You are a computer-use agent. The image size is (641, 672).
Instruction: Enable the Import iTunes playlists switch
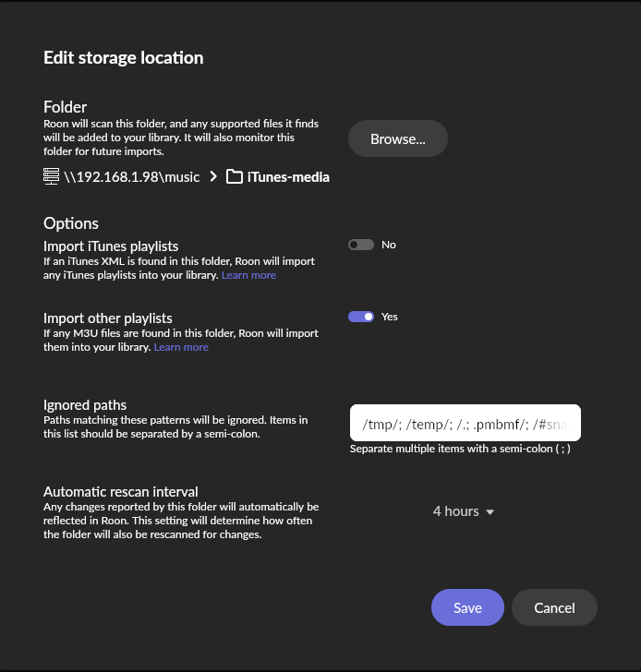point(361,245)
